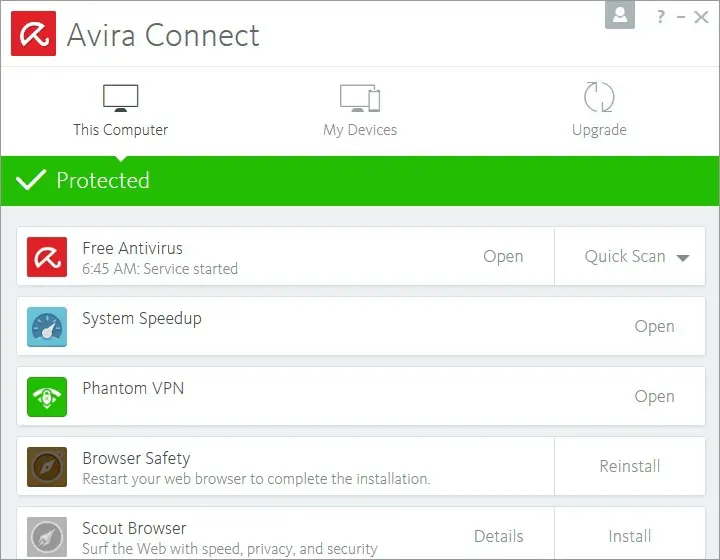Open Free Antivirus

(x=503, y=257)
